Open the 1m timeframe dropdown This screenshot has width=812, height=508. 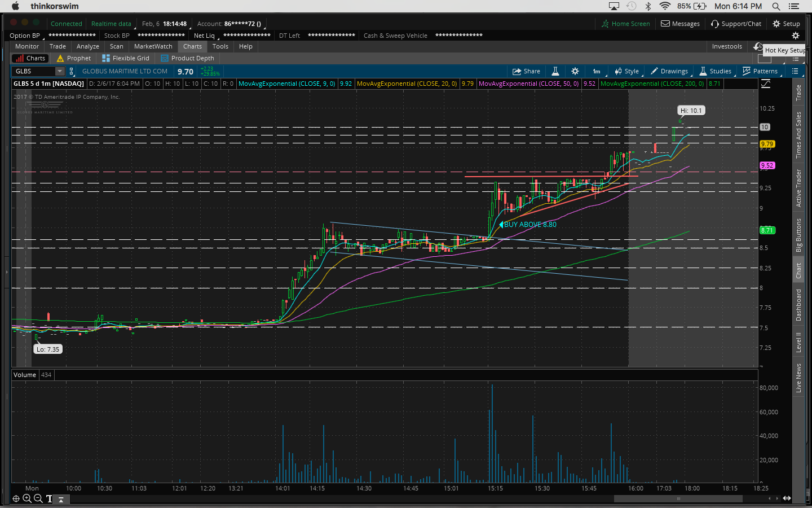pos(597,71)
